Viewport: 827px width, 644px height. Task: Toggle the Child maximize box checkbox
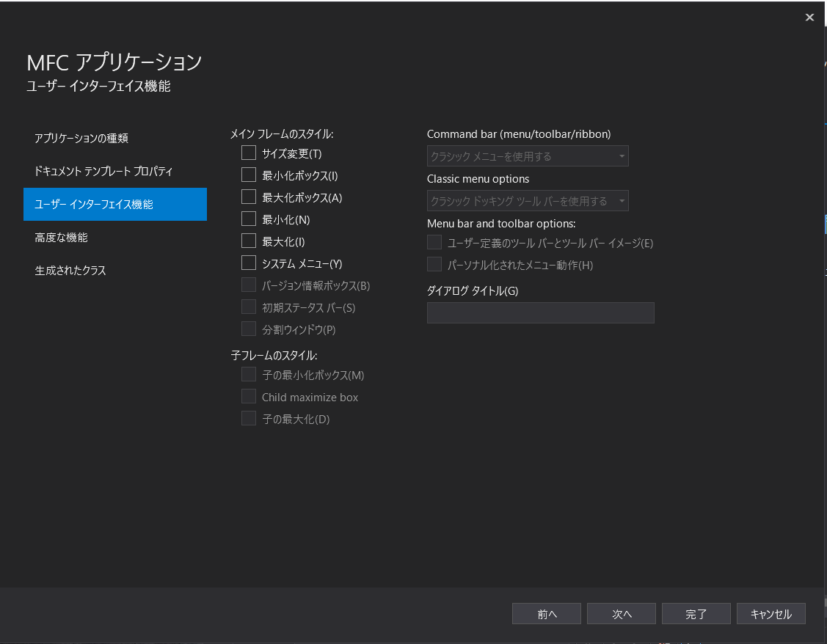249,396
